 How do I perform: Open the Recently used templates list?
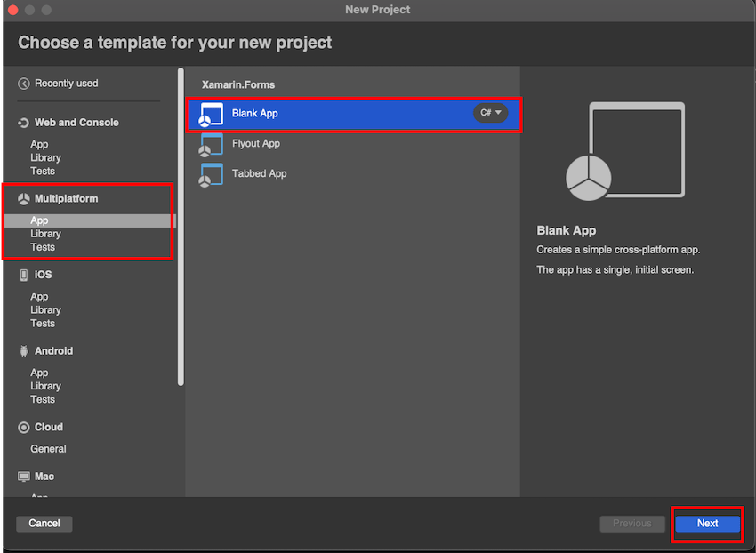click(66, 84)
